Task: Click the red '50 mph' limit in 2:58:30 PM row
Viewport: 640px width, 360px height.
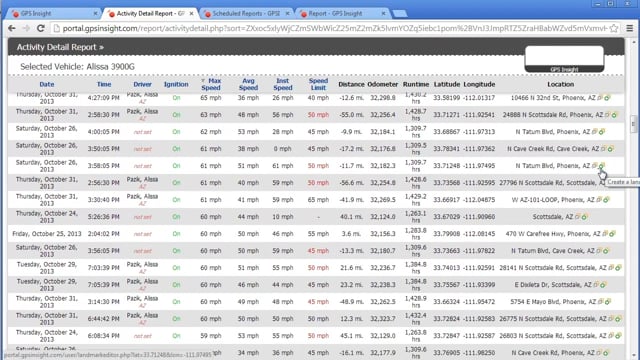Action: click(318, 115)
